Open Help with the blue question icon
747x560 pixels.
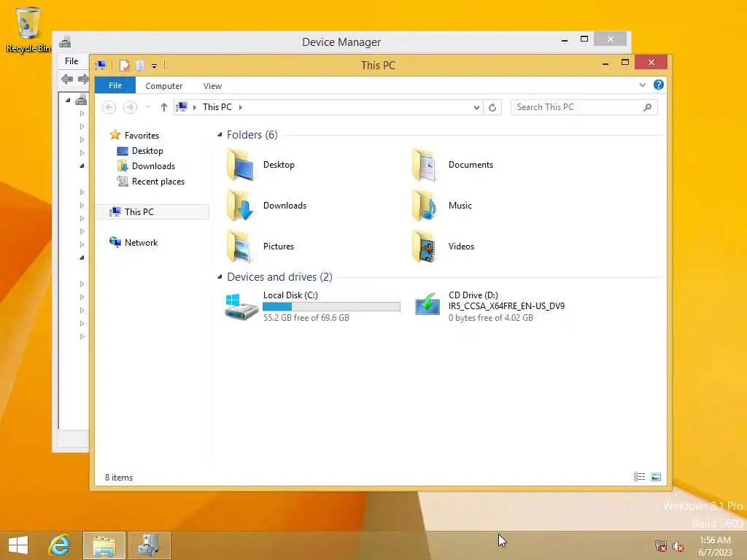(659, 85)
